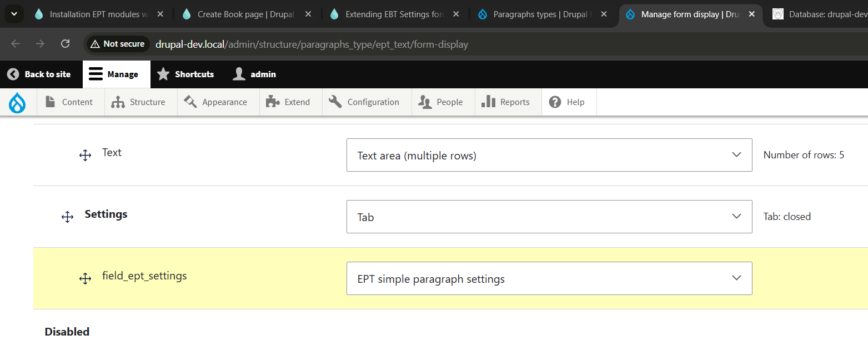Click the Back to site link
This screenshot has width=868, height=350.
(x=39, y=74)
